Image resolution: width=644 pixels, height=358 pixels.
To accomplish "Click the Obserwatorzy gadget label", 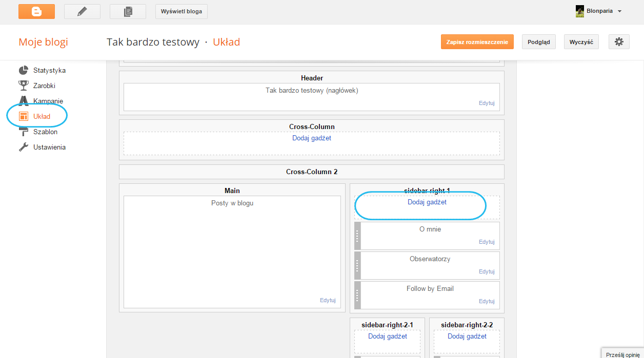I will pyautogui.click(x=430, y=259).
